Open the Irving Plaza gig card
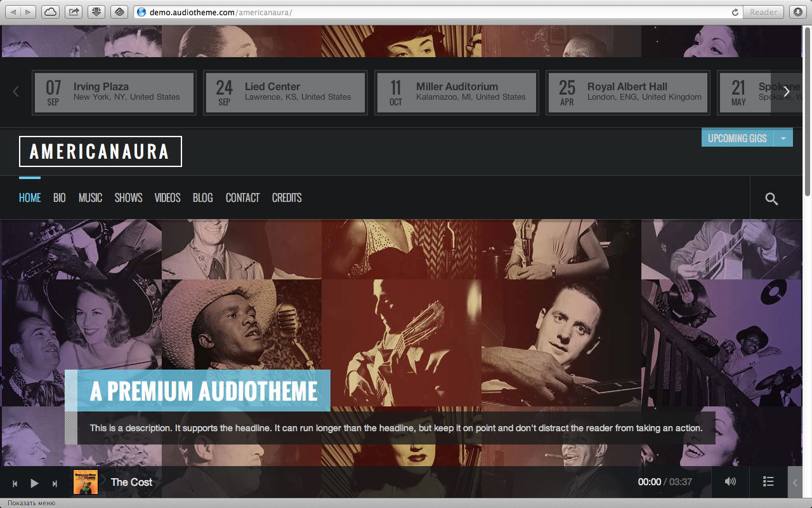This screenshot has height=508, width=812. pyautogui.click(x=114, y=93)
